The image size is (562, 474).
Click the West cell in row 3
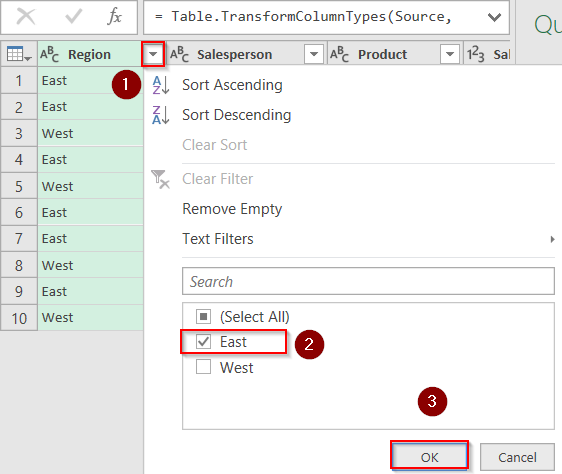(90, 133)
